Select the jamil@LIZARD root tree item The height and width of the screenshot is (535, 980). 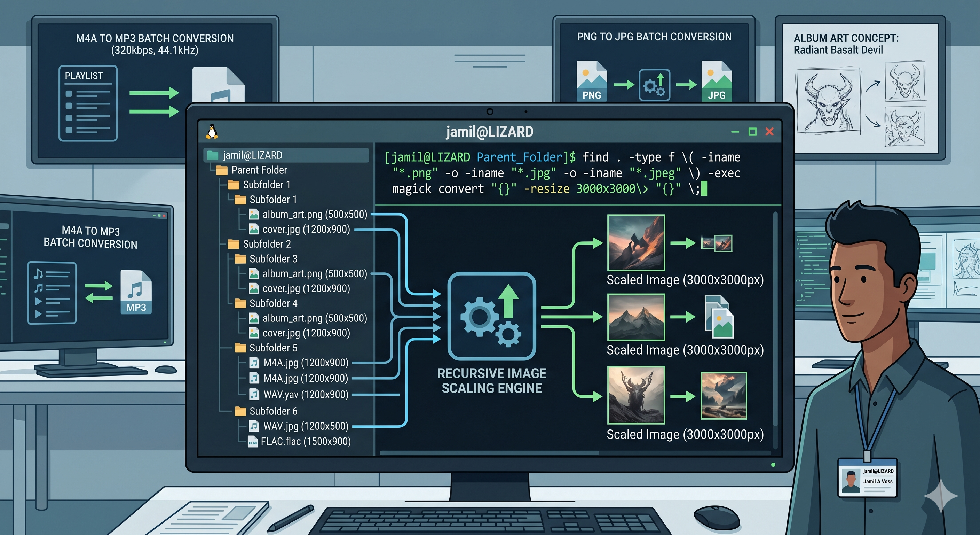[286, 155]
